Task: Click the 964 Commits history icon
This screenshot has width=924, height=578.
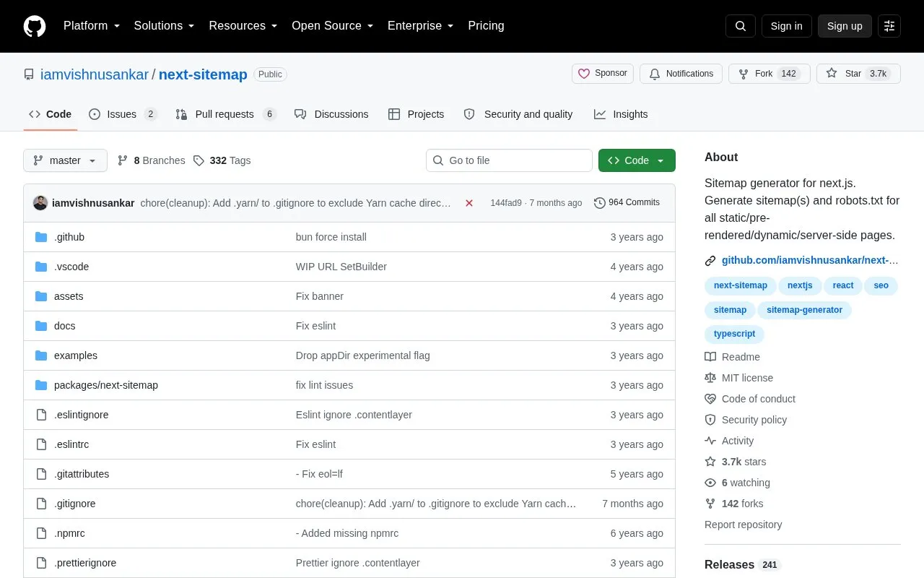Action: click(x=600, y=203)
